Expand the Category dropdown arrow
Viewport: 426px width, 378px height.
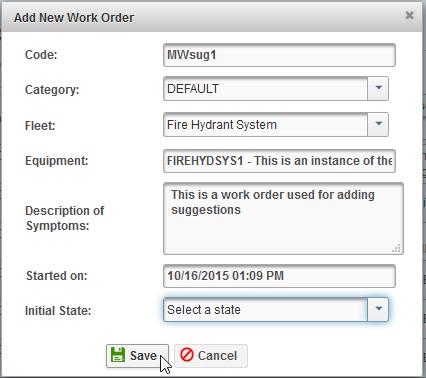coord(378,88)
